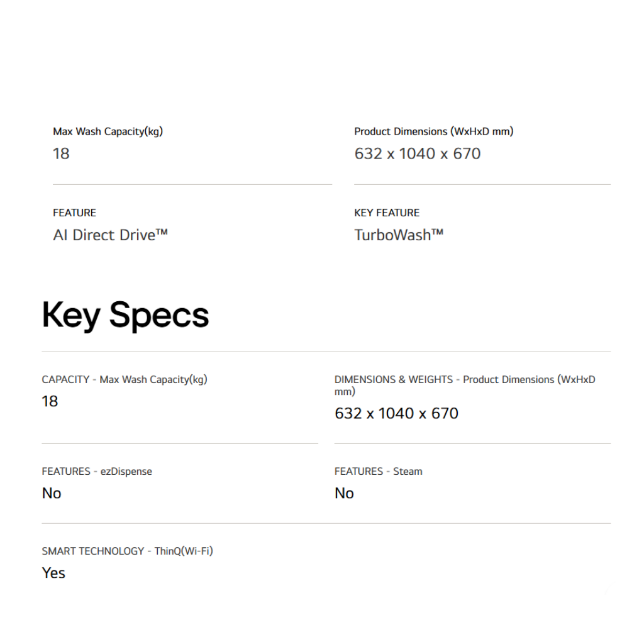Click the top Product Dimensions (WxHxD mm) label
The image size is (644, 644).
pyautogui.click(x=433, y=131)
